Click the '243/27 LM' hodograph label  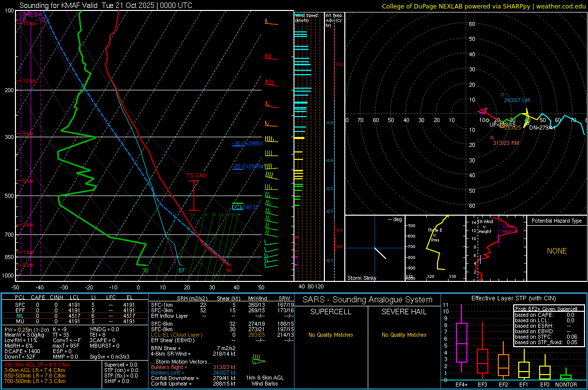click(517, 100)
